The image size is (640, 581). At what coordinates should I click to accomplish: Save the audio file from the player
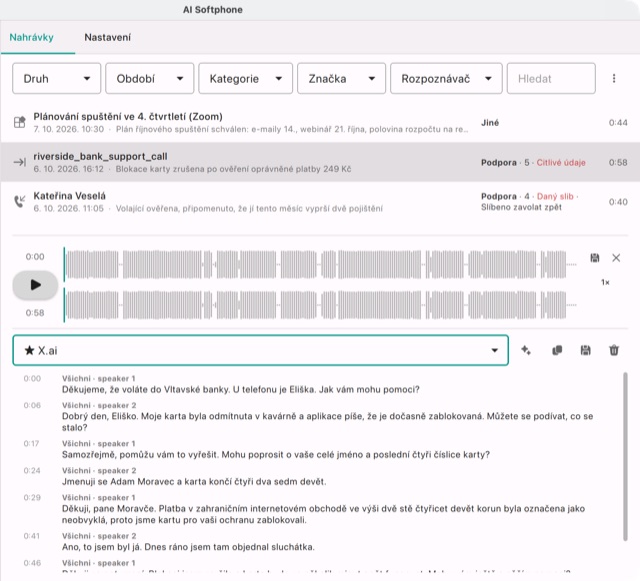click(x=595, y=258)
